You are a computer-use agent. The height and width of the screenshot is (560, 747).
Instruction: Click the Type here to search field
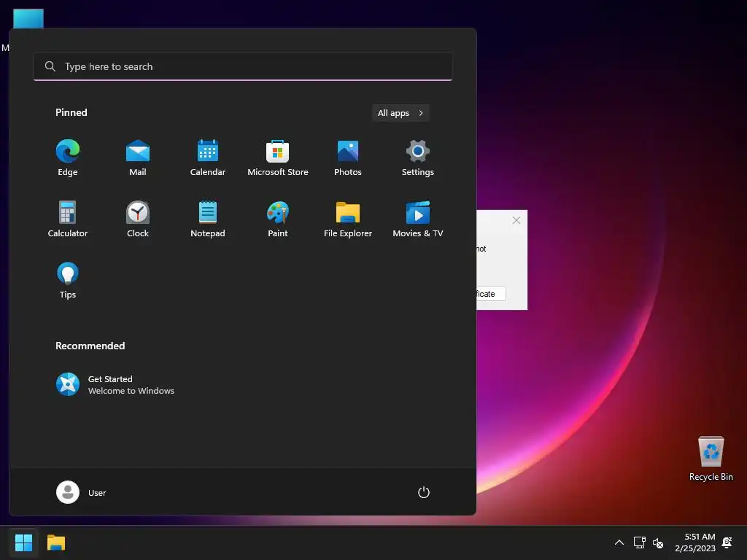point(243,66)
